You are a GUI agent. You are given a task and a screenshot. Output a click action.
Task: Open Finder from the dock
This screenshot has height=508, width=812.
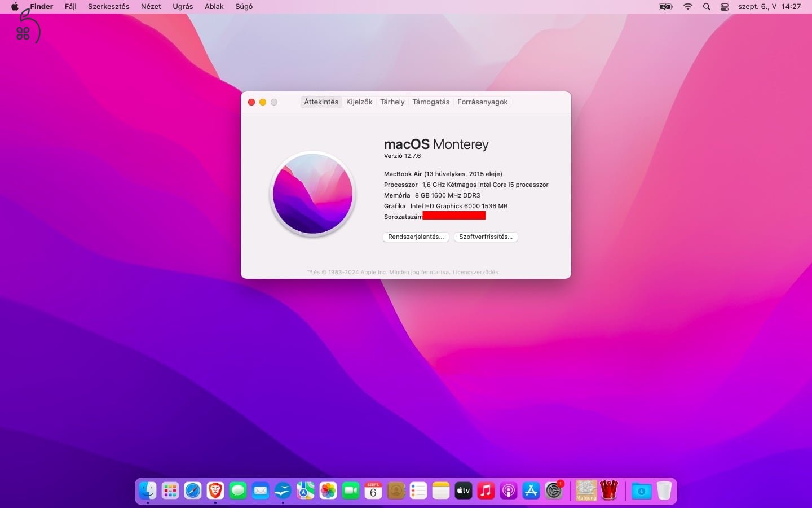tap(148, 491)
